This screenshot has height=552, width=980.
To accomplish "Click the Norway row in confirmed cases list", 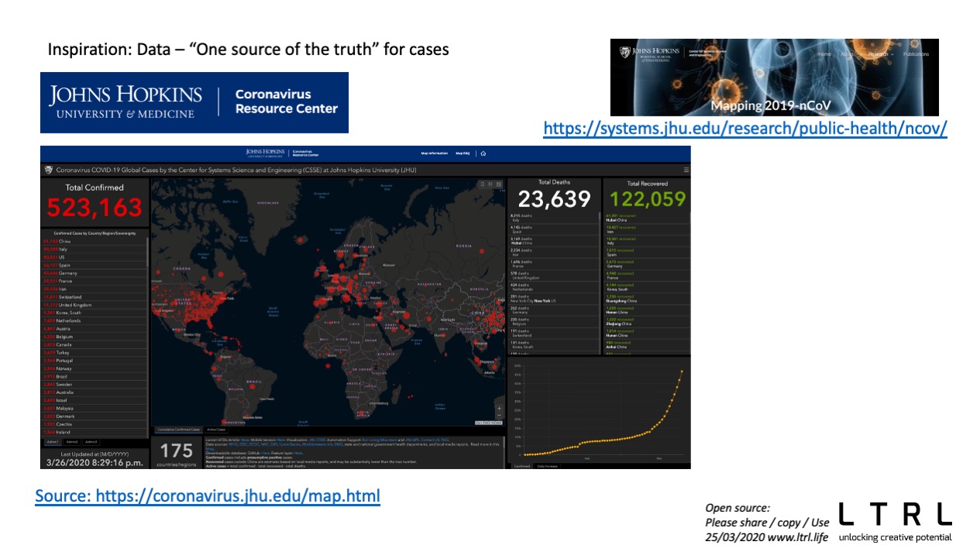I will pos(93,368).
